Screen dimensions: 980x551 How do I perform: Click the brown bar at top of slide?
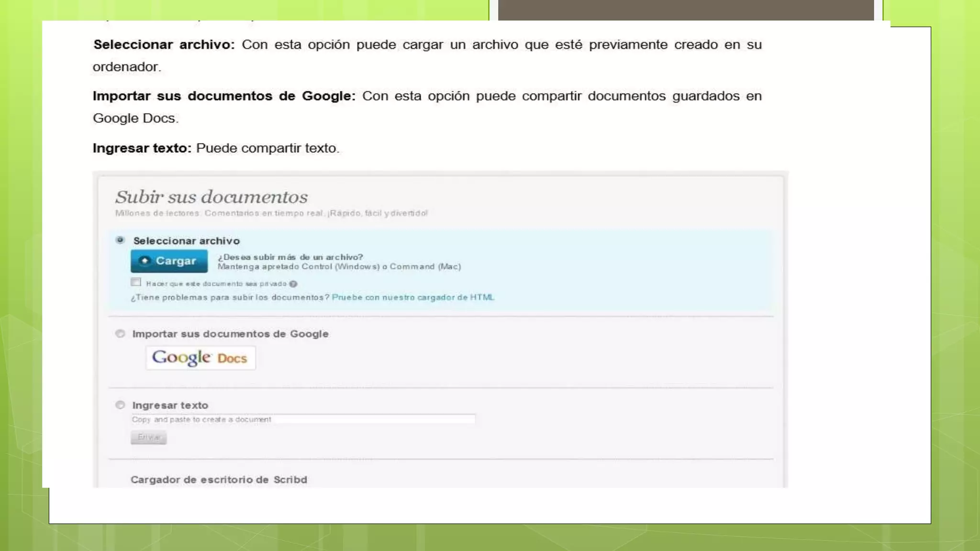[x=685, y=10]
